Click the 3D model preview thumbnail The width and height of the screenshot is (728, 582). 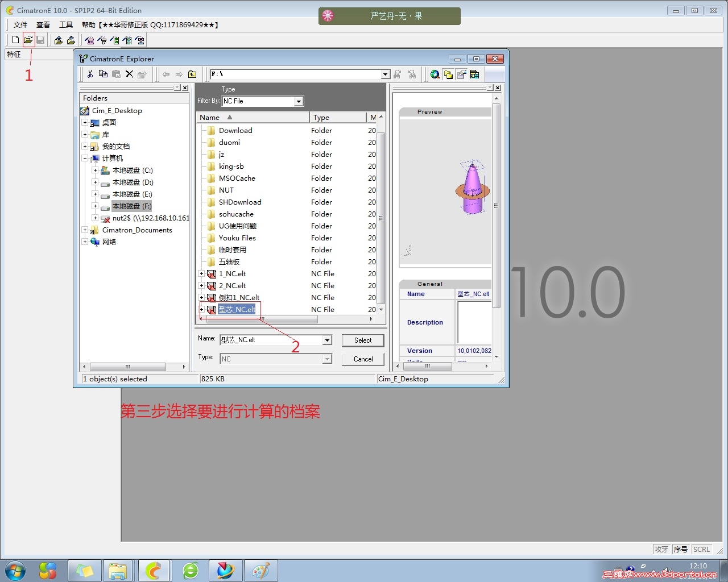(x=472, y=186)
